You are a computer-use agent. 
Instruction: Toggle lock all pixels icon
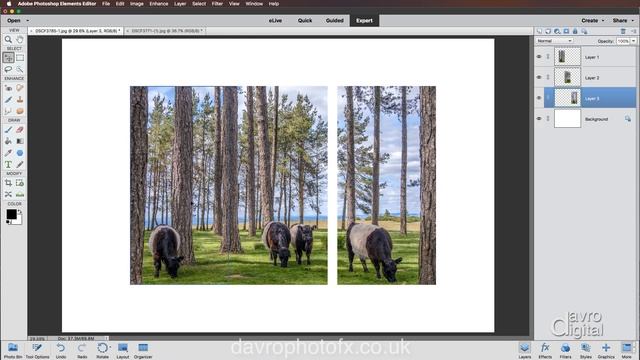pyautogui.click(x=575, y=31)
